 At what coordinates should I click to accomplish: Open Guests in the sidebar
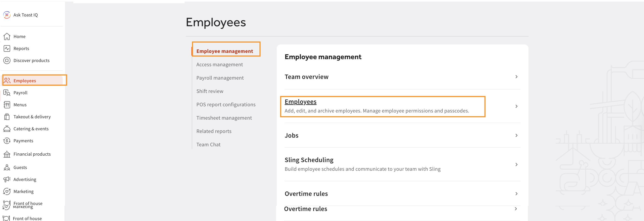[x=20, y=167]
